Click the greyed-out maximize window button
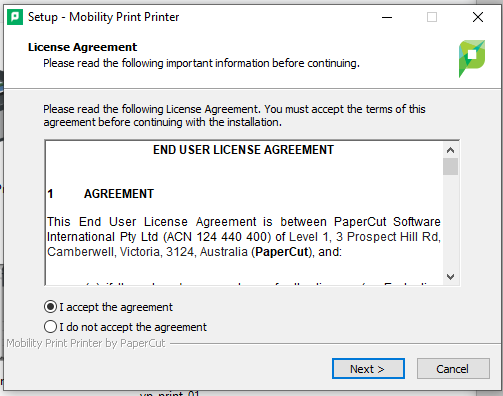The height and width of the screenshot is (396, 503). click(432, 17)
